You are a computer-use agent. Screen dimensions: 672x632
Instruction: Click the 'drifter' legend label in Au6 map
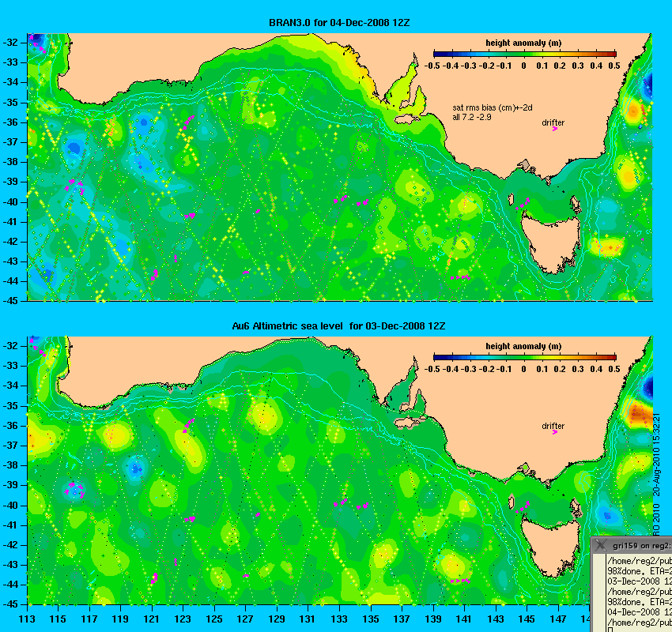pos(553,426)
